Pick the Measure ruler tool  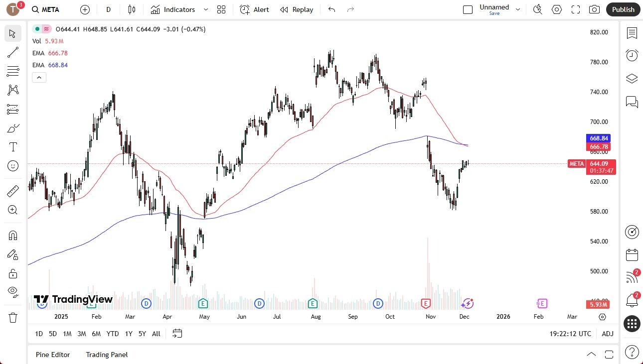click(13, 191)
